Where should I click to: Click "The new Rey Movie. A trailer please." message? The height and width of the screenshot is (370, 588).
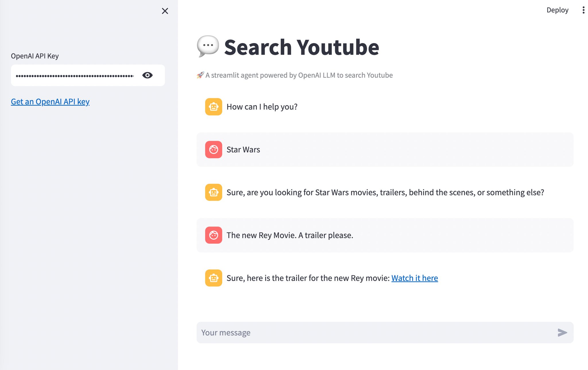pos(290,235)
